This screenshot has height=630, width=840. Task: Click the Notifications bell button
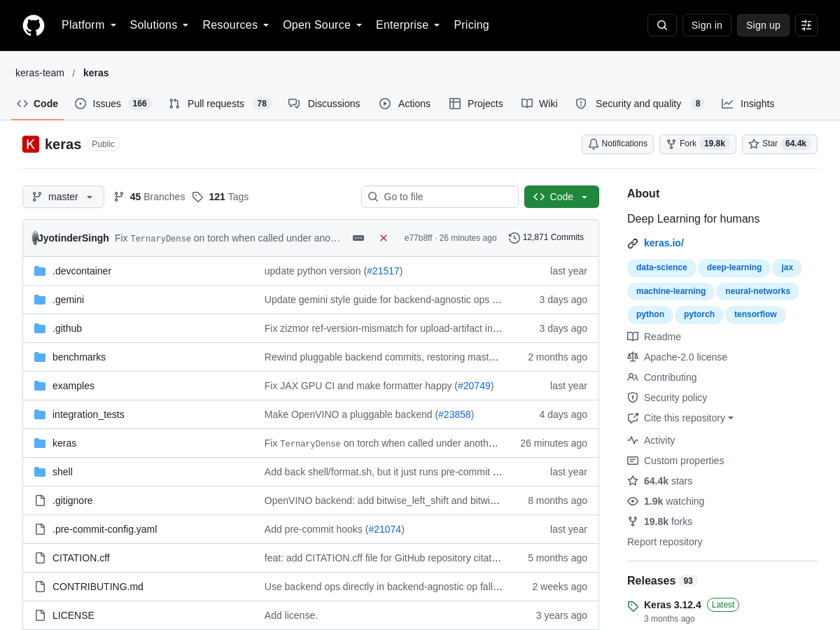(617, 143)
